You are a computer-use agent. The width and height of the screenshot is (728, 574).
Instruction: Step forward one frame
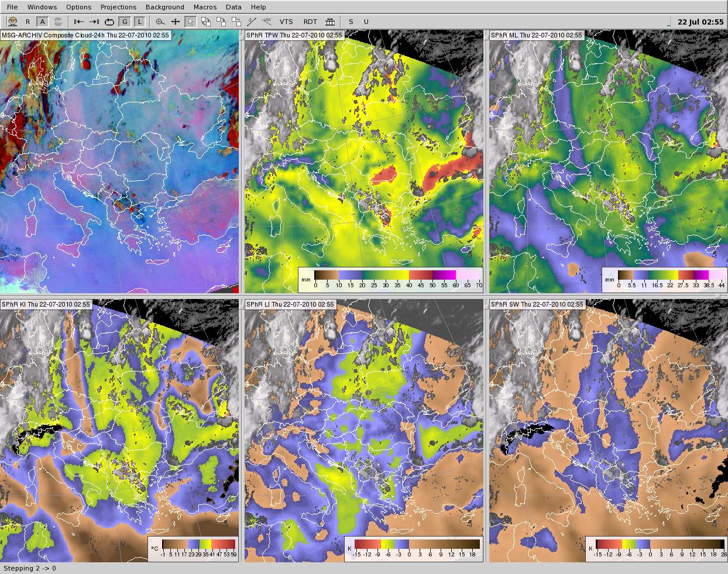pos(94,22)
